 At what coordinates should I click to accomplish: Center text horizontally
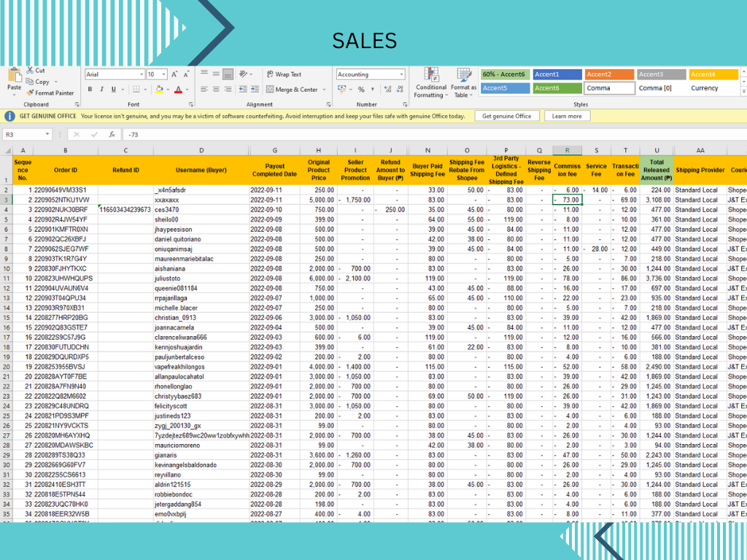coord(216,89)
